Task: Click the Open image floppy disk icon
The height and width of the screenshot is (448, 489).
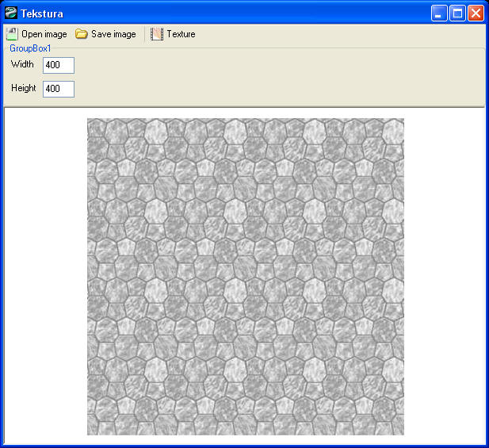Action: pos(12,34)
